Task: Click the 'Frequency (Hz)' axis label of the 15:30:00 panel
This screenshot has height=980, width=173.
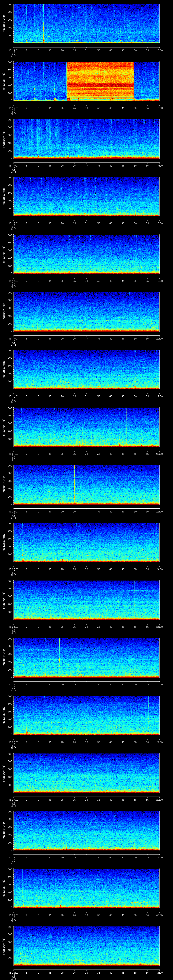Action: click(x=4, y=946)
